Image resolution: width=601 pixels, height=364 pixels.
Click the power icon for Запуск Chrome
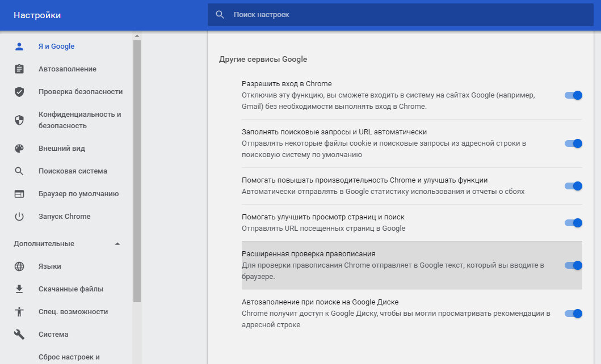(x=19, y=216)
